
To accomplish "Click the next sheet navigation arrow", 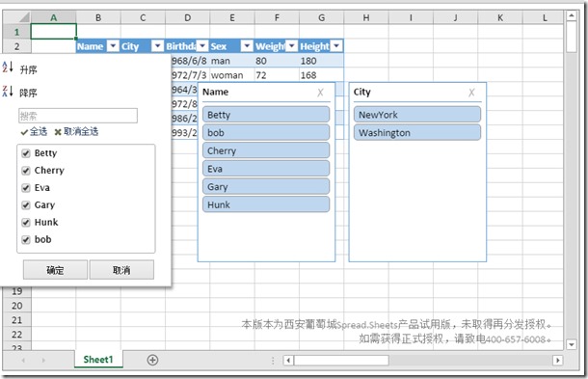I will click(x=43, y=361).
